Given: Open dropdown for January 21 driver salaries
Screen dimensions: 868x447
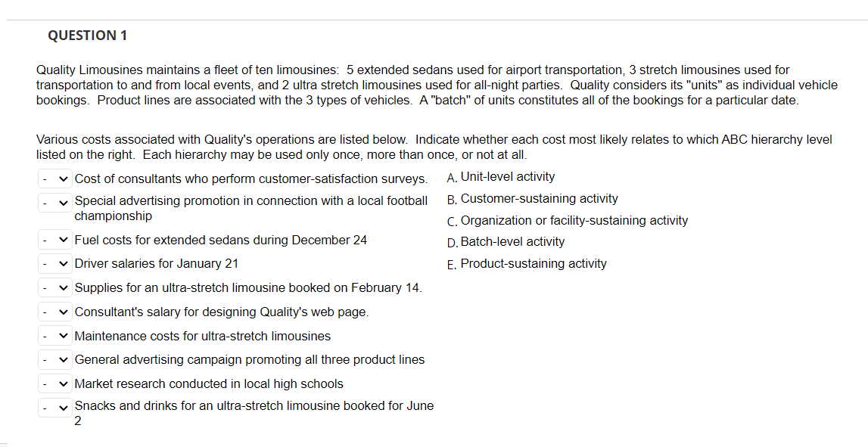Looking at the screenshot, I should [x=54, y=264].
